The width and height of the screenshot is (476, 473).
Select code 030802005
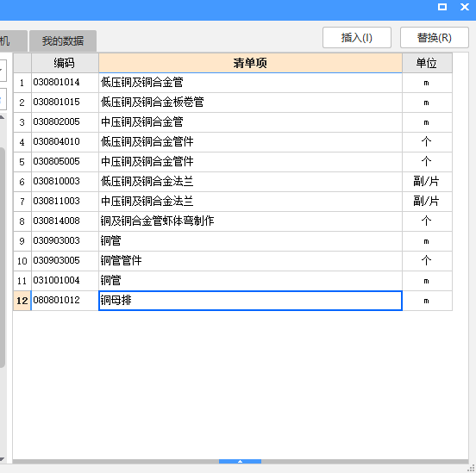click(x=56, y=122)
